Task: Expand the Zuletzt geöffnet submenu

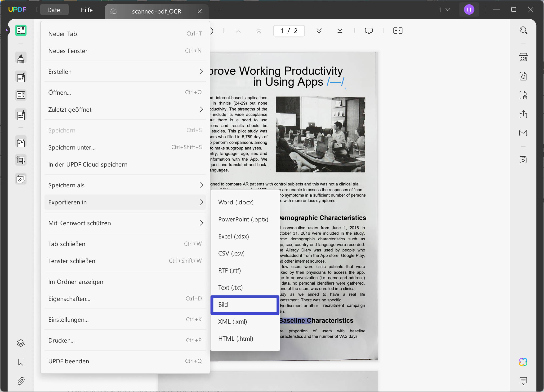Action: pyautogui.click(x=201, y=109)
